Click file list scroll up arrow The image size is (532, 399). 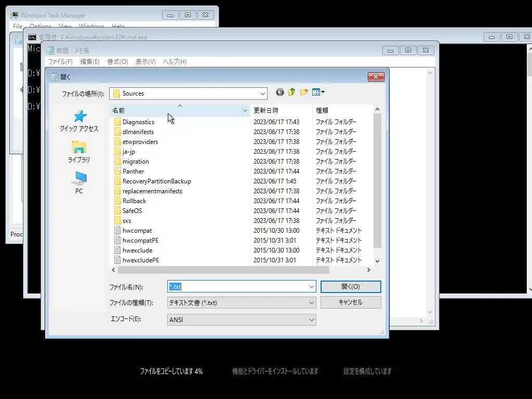(377, 109)
